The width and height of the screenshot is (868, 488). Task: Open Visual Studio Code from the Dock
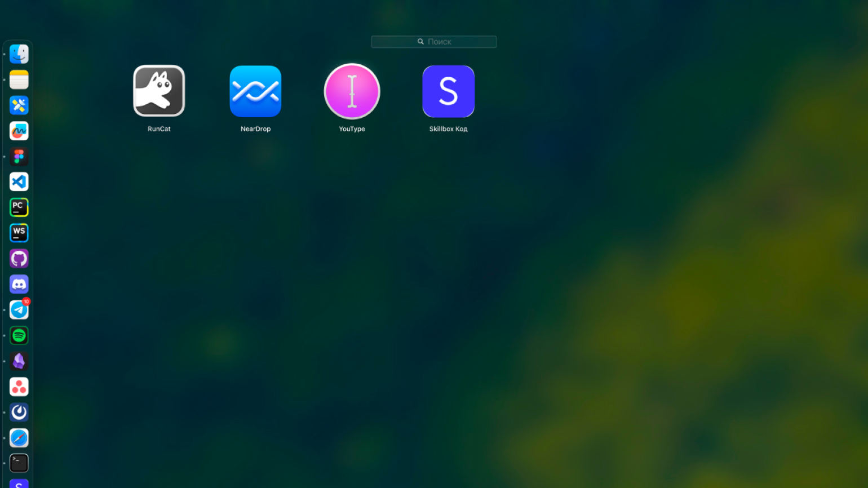[x=19, y=182]
